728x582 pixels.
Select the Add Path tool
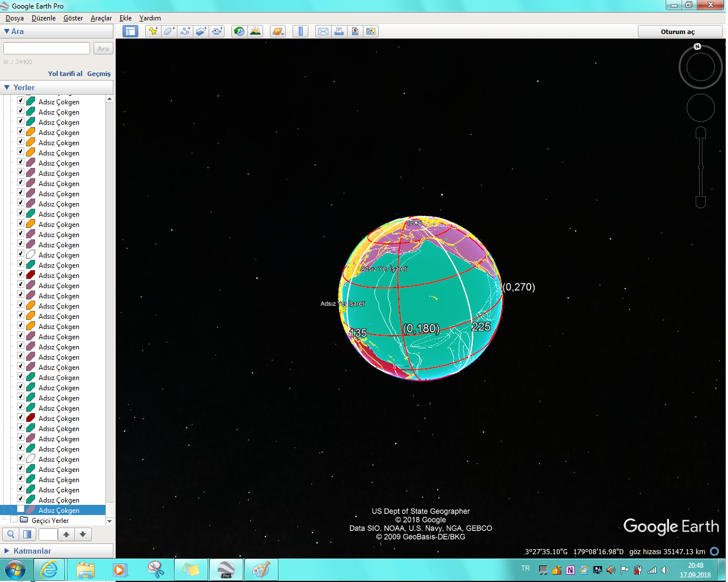coord(185,31)
